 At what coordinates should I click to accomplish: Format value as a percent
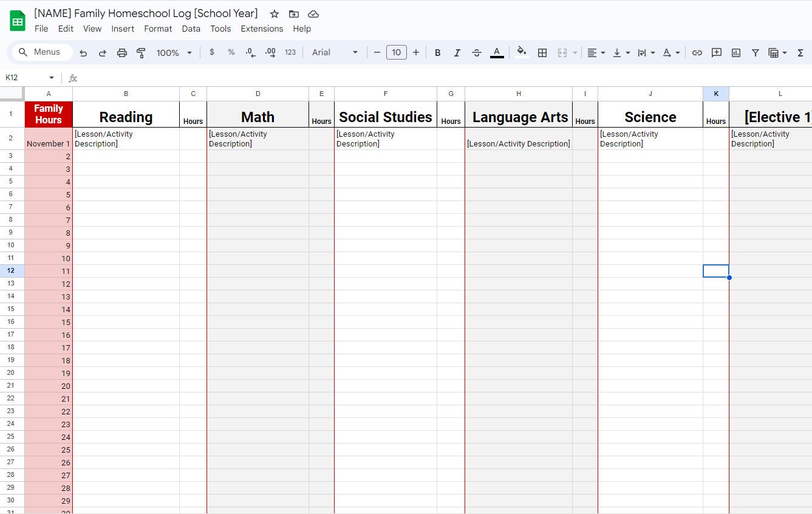(231, 52)
